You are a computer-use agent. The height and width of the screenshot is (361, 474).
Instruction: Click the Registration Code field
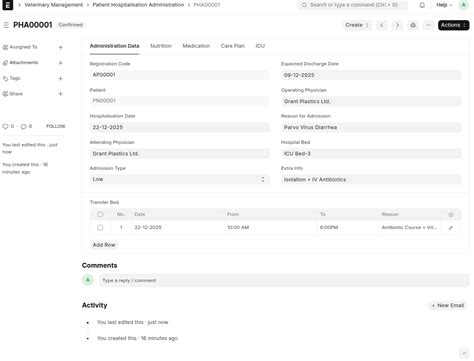click(x=180, y=75)
